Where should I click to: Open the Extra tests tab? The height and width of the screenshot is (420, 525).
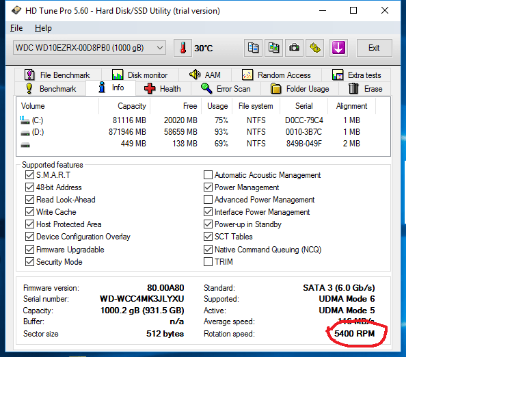(x=357, y=75)
